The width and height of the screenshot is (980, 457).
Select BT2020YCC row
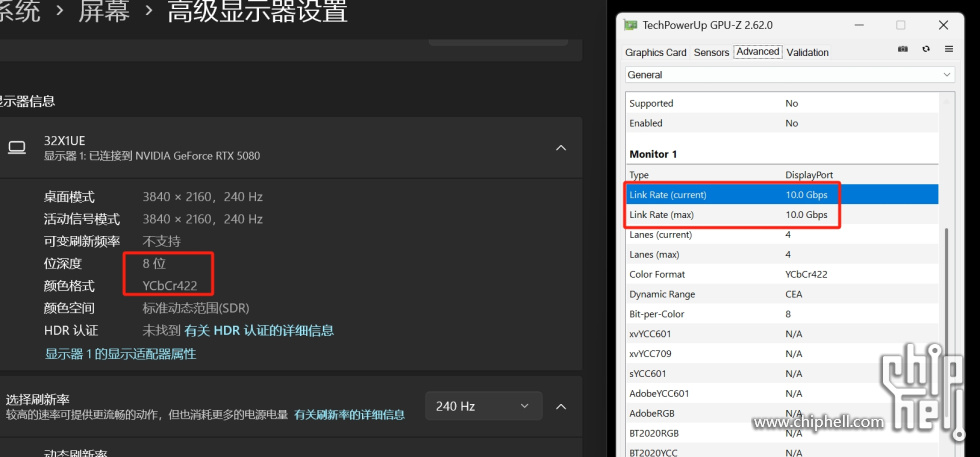782,452
